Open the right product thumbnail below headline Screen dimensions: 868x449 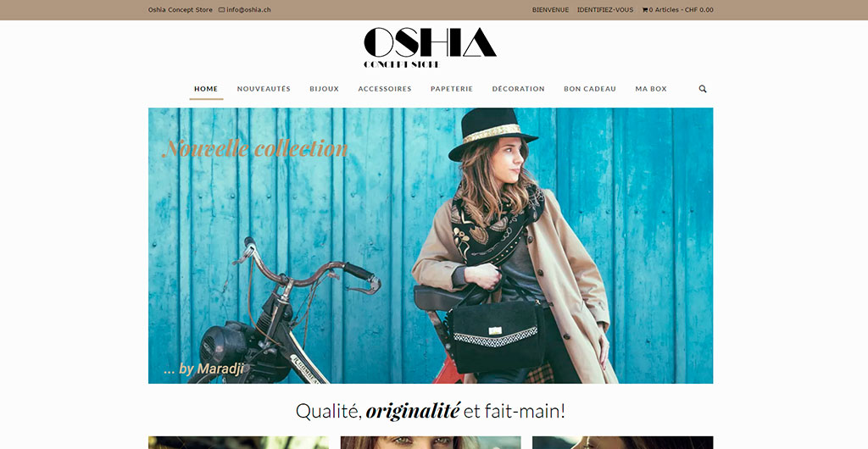(622, 442)
